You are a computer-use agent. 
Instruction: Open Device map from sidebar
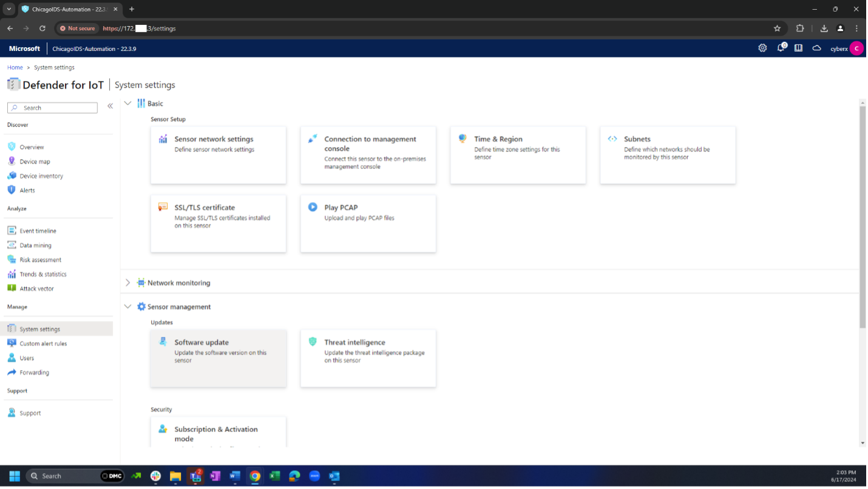coord(35,161)
